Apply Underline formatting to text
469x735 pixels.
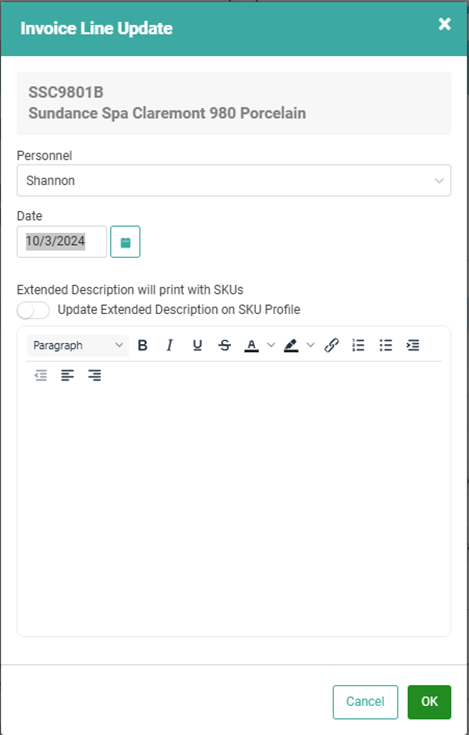click(197, 345)
